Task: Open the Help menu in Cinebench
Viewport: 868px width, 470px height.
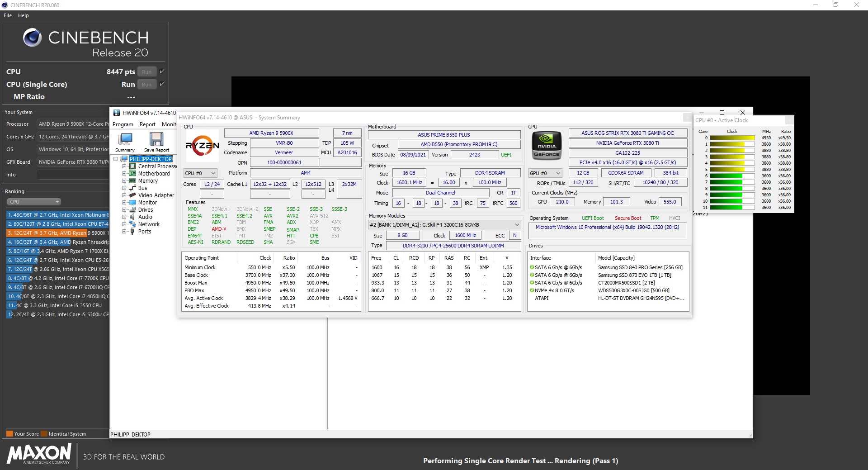Action: coord(24,15)
